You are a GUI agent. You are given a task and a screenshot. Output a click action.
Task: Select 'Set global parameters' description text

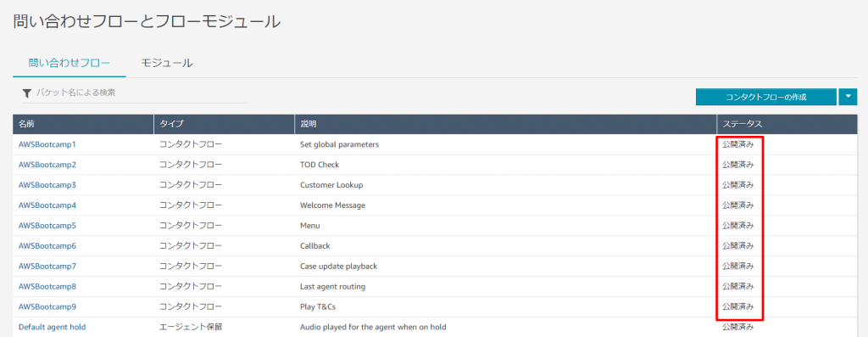pyautogui.click(x=339, y=144)
